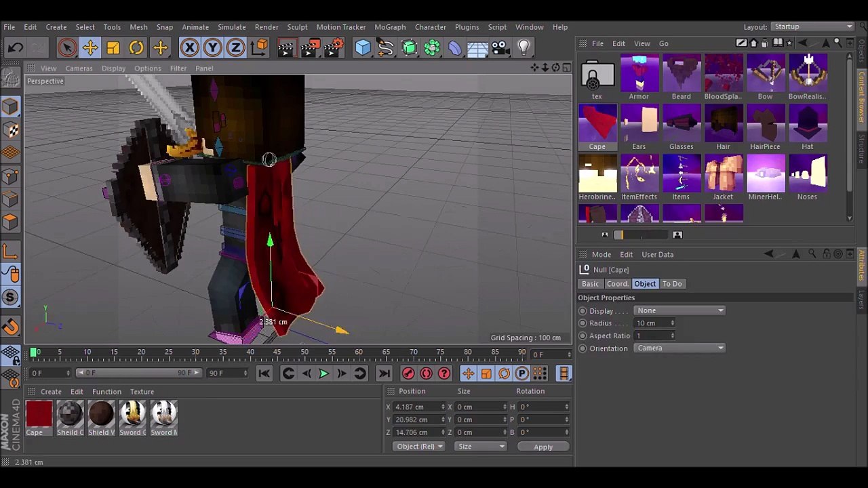868x488 pixels.
Task: Open the MoGraph menu
Action: (x=390, y=27)
